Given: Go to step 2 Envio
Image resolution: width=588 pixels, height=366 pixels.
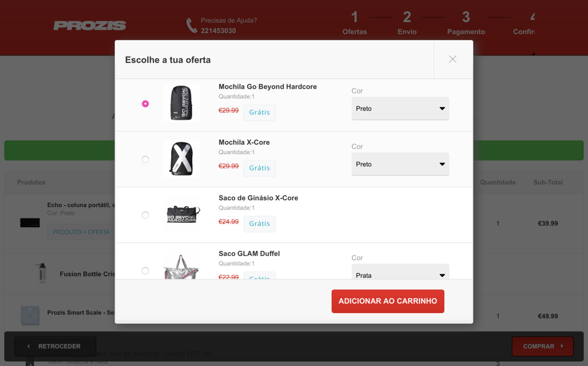Looking at the screenshot, I should click(407, 23).
